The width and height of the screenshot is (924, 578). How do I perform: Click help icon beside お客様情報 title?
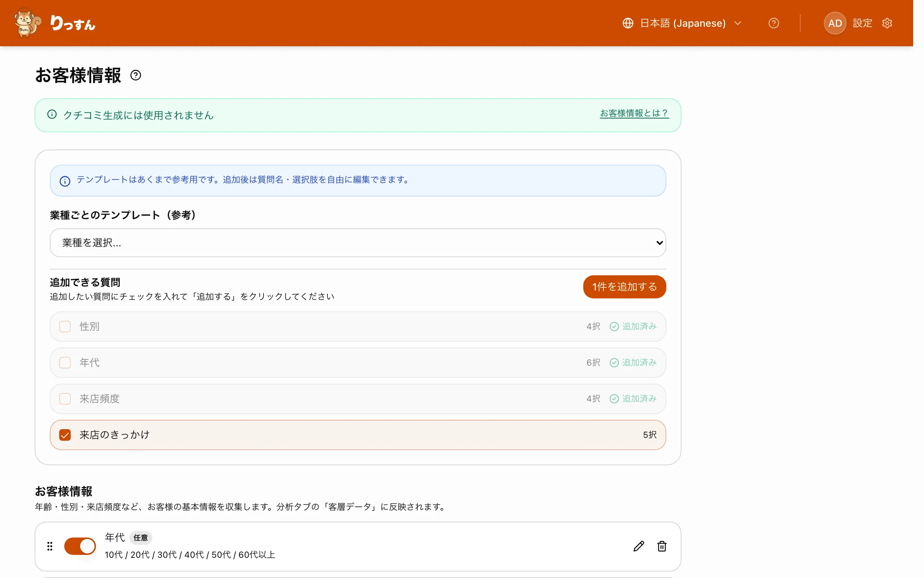click(136, 75)
